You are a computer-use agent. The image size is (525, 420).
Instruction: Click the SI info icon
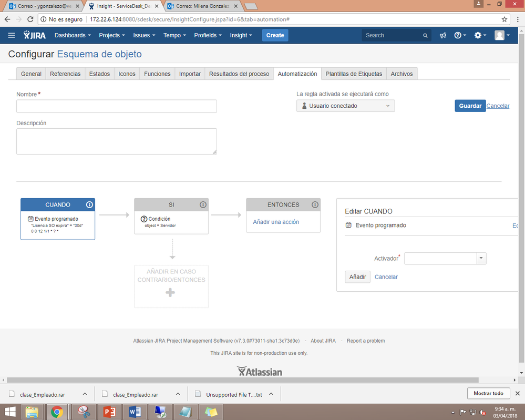[x=203, y=204]
